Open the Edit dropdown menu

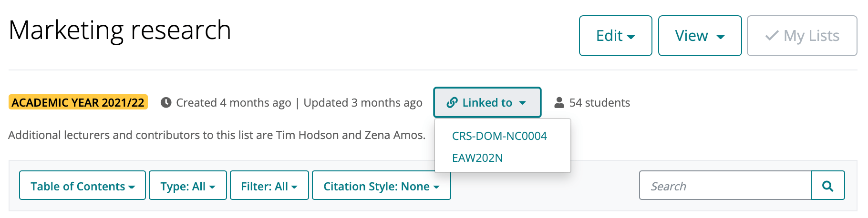tap(616, 36)
